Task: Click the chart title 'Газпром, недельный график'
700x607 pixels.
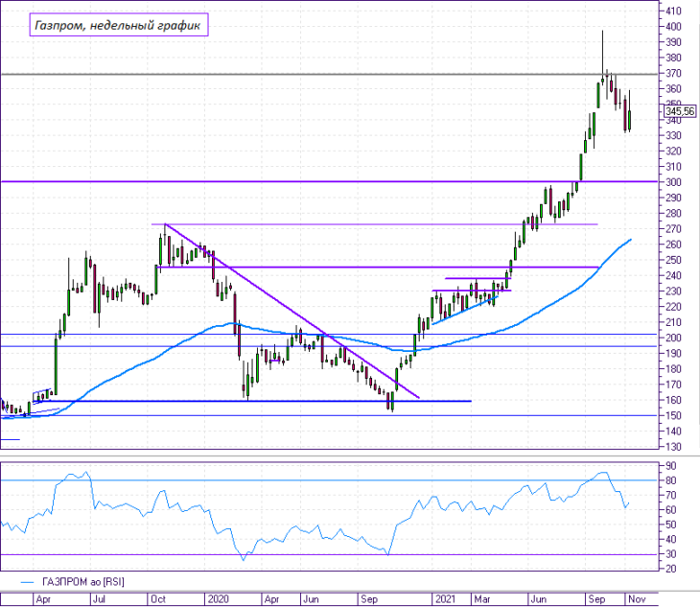Action: pos(119,25)
